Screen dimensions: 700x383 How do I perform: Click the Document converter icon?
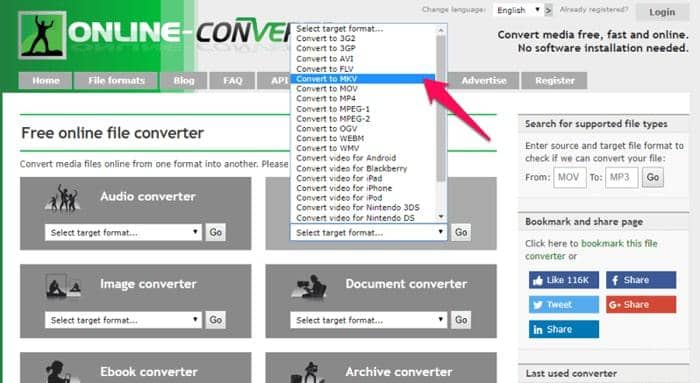[309, 286]
